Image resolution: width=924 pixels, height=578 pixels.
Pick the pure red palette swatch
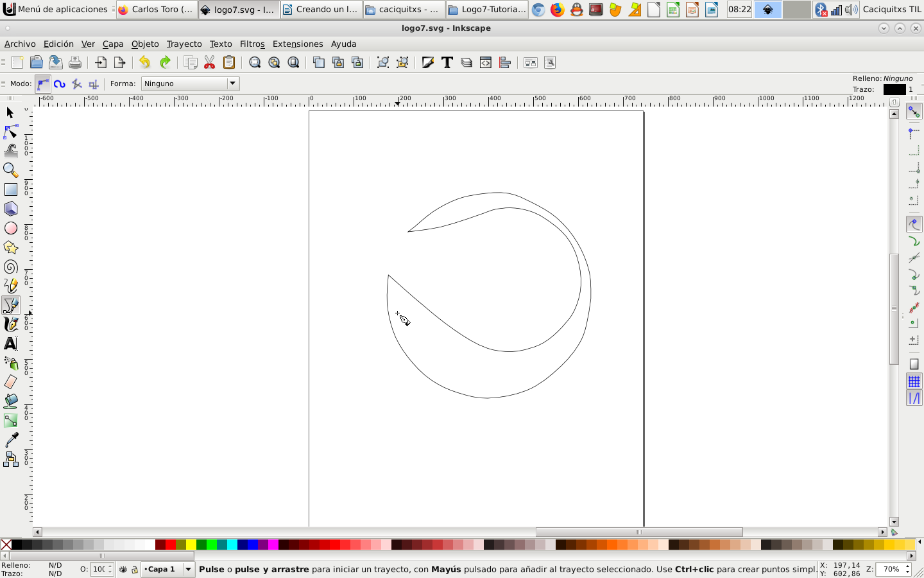(171, 545)
